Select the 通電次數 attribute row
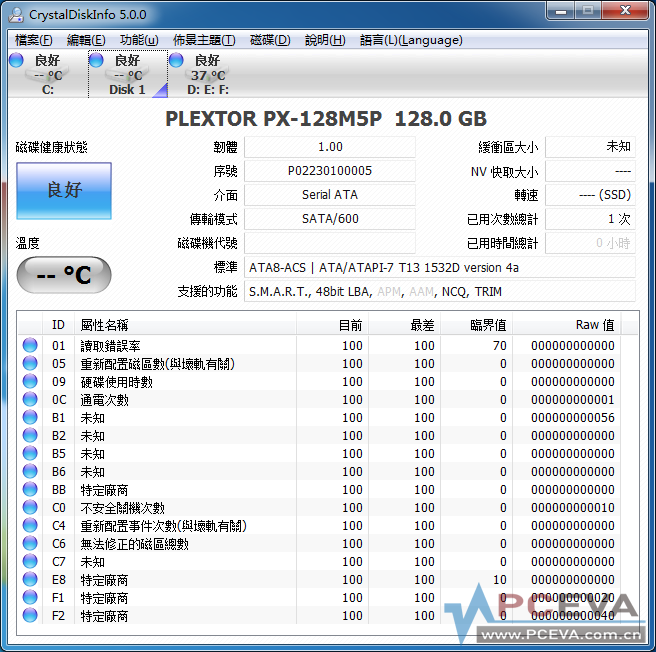656x652 pixels. click(319, 399)
